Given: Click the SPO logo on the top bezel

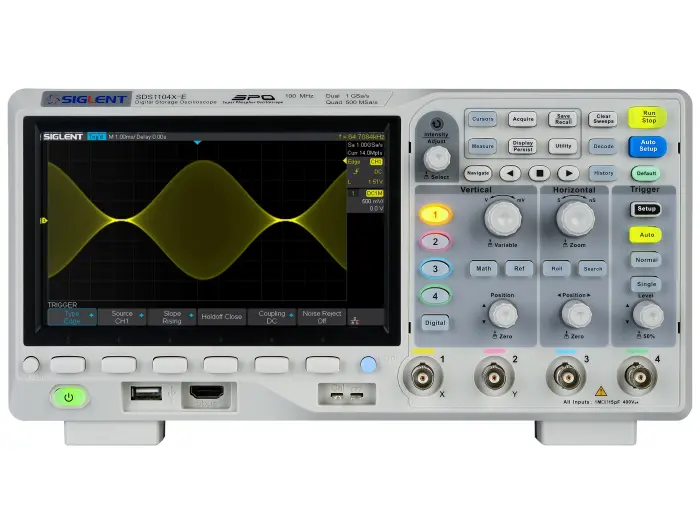Looking at the screenshot, I should click(x=253, y=99).
